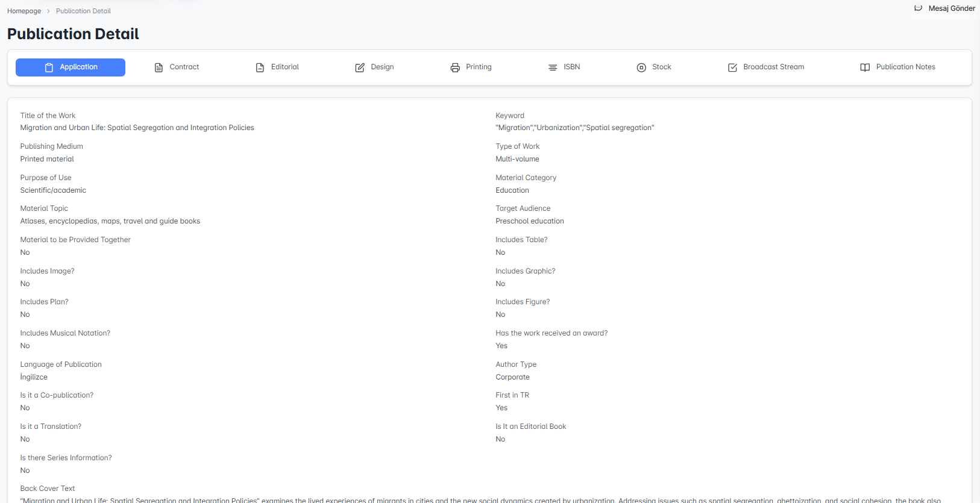Click the open-book icon beside Publication Notes
The height and width of the screenshot is (503, 980).
[x=865, y=67]
